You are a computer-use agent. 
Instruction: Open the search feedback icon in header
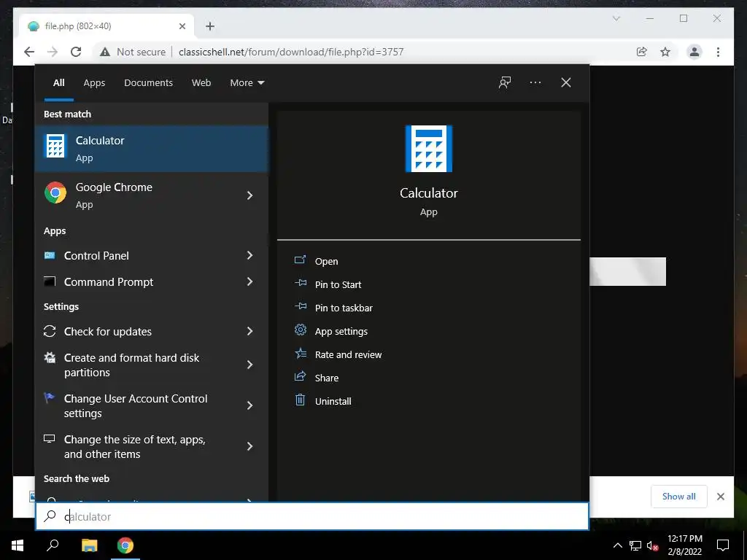click(505, 83)
